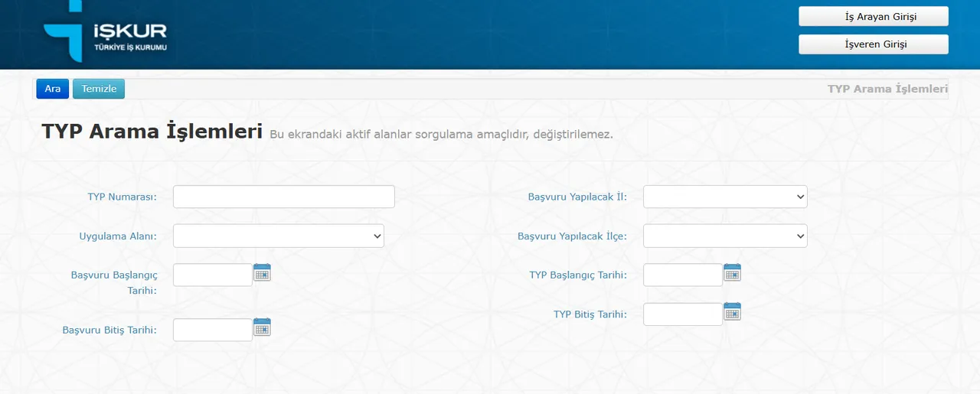This screenshot has height=394, width=980.
Task: Click the Uygulama Alanı label
Action: tap(118, 236)
